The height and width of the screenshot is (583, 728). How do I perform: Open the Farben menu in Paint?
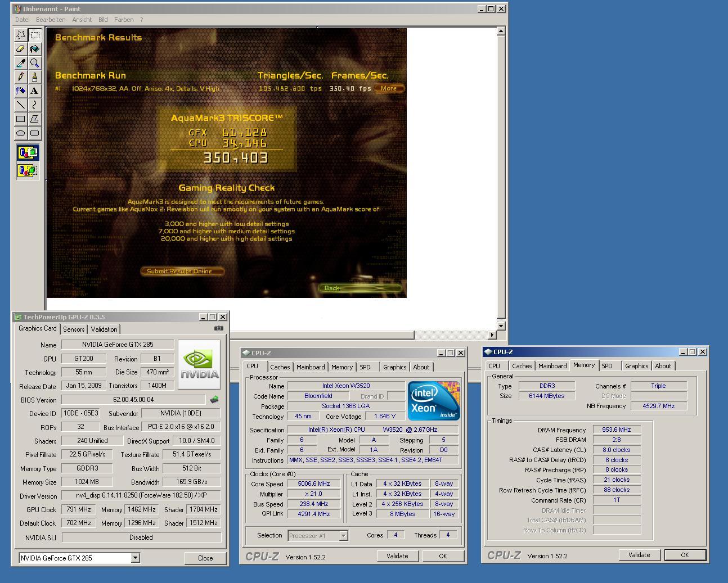click(x=124, y=20)
